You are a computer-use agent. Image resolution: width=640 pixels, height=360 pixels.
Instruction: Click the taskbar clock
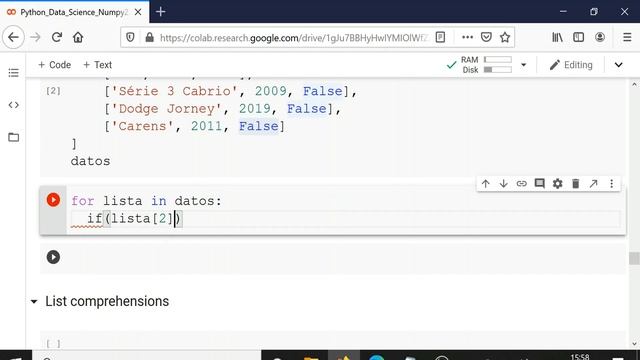[580, 357]
